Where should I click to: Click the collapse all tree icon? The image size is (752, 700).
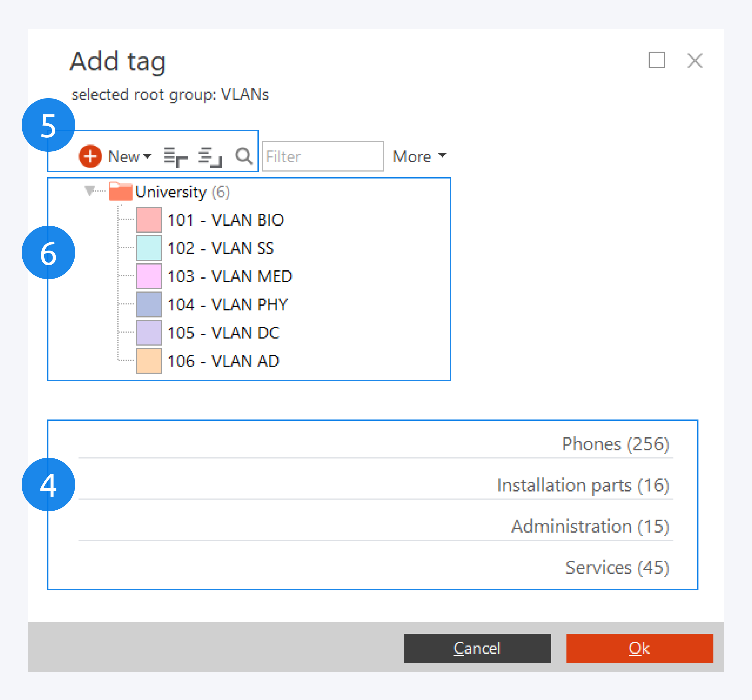[x=210, y=157]
